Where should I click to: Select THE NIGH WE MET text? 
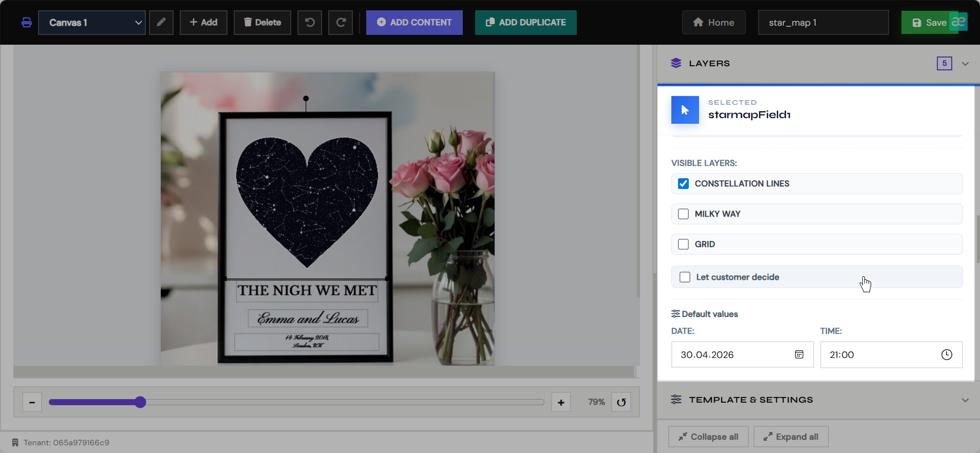pyautogui.click(x=307, y=290)
